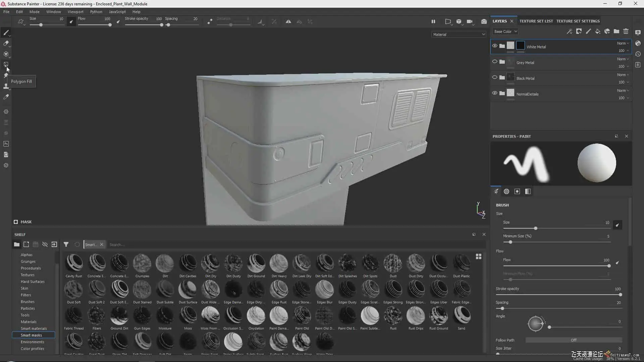This screenshot has width=644, height=362.
Task: Click the Follow Path Off button
Action: click(573, 340)
